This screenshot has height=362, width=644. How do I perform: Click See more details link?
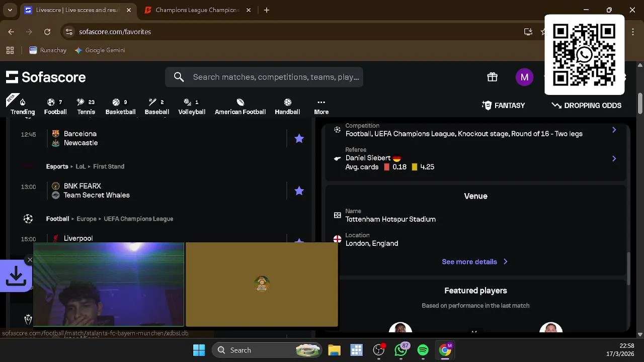tap(475, 261)
